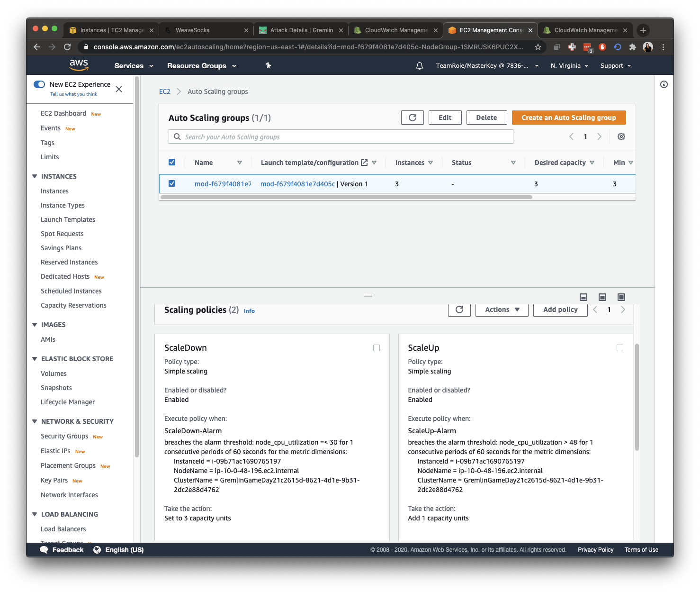The height and width of the screenshot is (592, 700).
Task: Collapse the IMAGES sidebar section
Action: click(x=35, y=325)
